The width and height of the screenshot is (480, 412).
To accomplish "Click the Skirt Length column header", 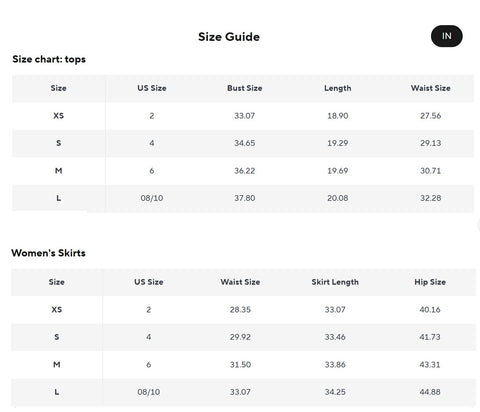I will [x=335, y=282].
